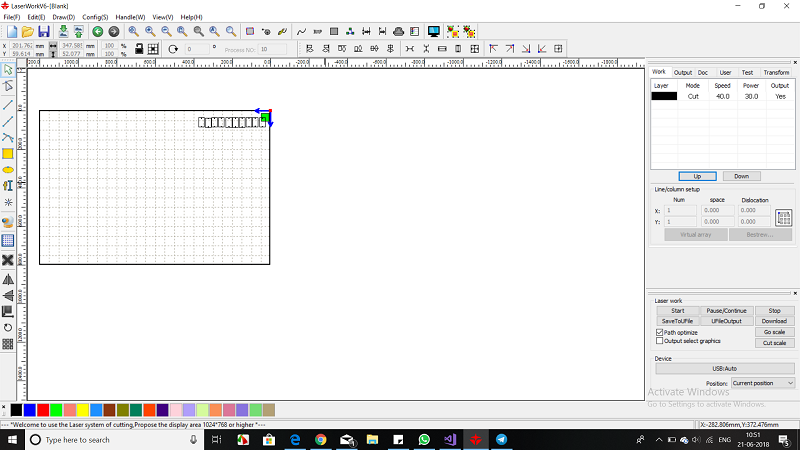Toggle the aspect ratio lock icon
The height and width of the screenshot is (450, 800).
[138, 48]
